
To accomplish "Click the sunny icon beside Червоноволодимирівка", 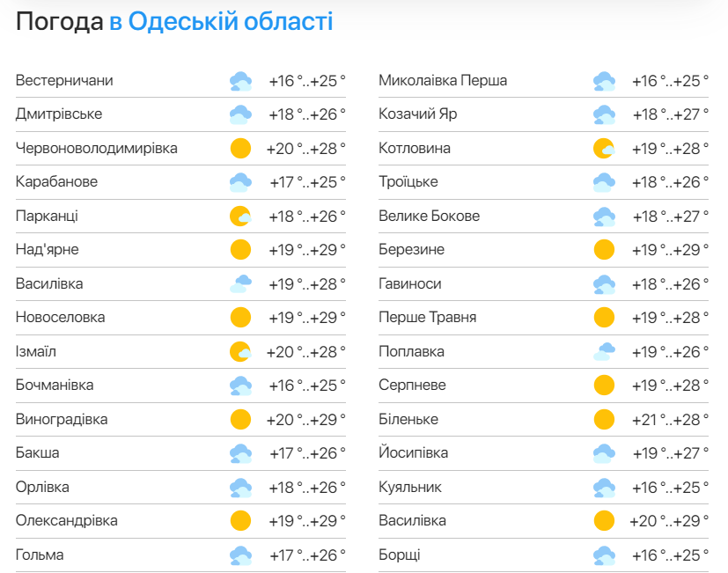I will [x=240, y=149].
